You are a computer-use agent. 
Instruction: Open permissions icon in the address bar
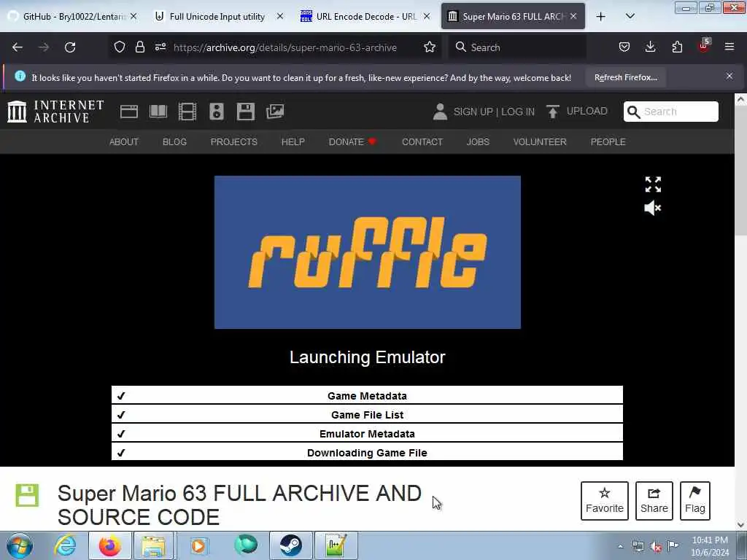(x=160, y=47)
